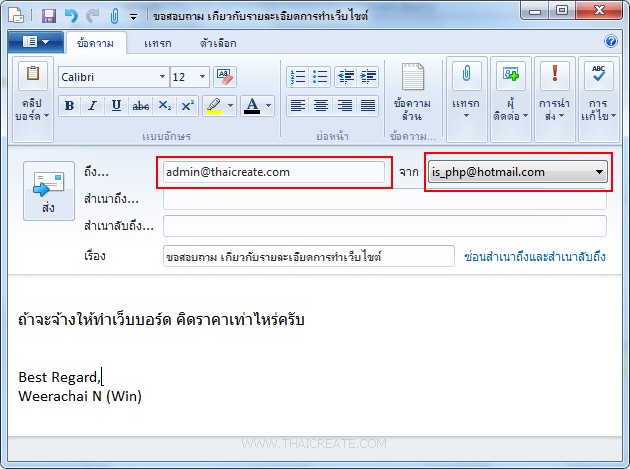The image size is (630, 469).
Task: Justify the paragraph text
Action: [x=368, y=106]
